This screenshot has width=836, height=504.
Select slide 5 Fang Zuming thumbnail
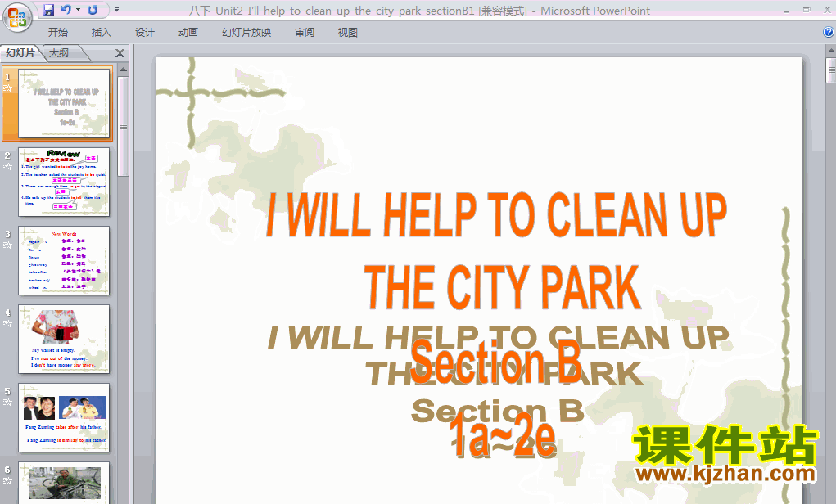[64, 418]
